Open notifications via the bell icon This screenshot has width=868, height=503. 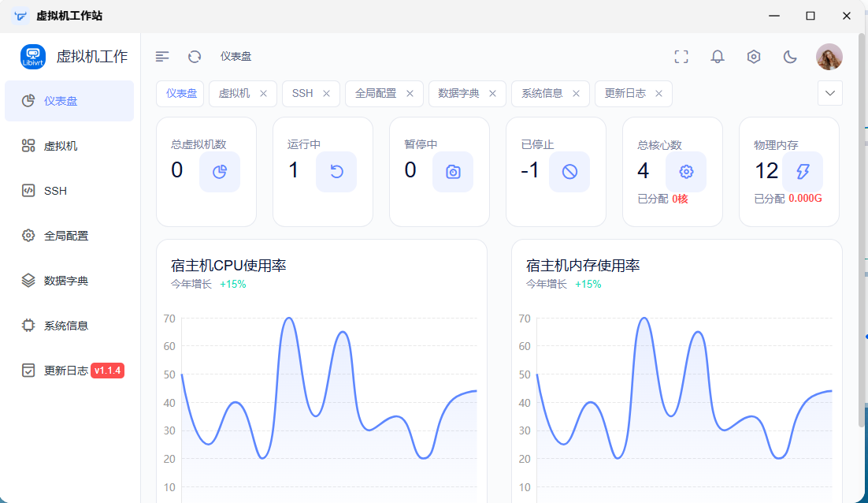718,57
